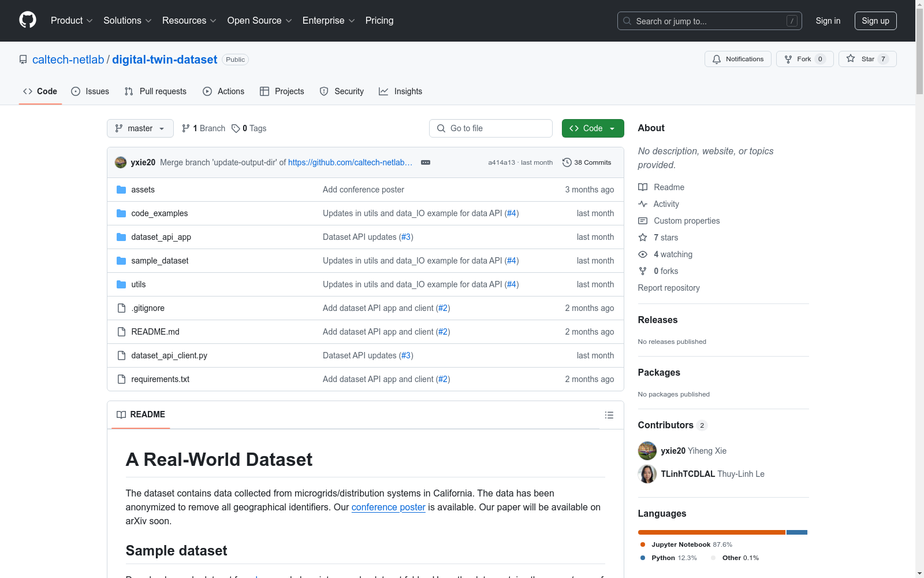Open the code_examples folder icon

pyautogui.click(x=121, y=213)
